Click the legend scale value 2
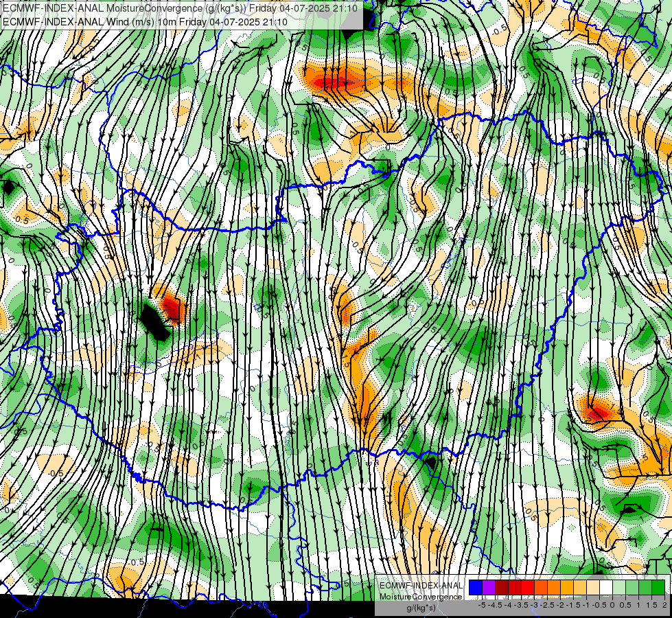 click(665, 605)
